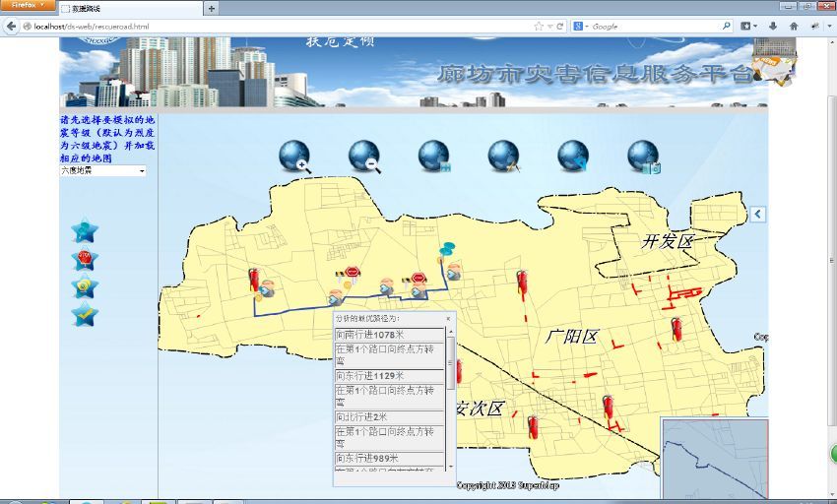The width and height of the screenshot is (837, 504).
Task: Click the globe tool in the map toolbar's far-right
Action: point(643,157)
